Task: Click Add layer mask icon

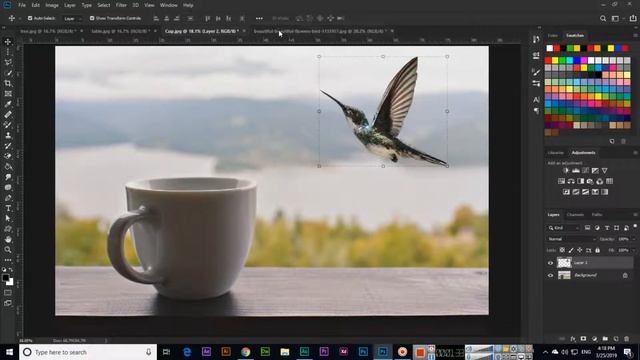Action: pyautogui.click(x=583, y=339)
